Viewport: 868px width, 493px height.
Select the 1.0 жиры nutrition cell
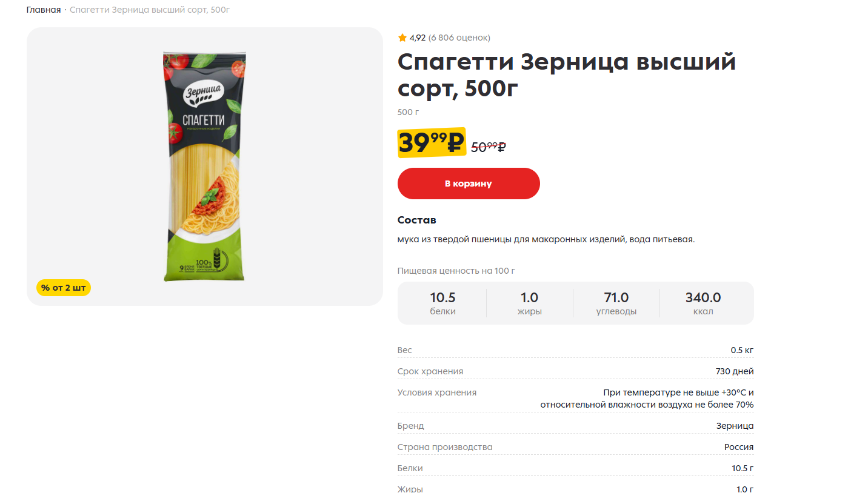530,303
